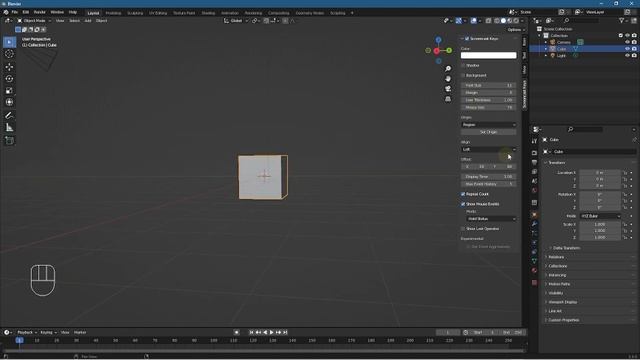Select the Select Box tool
This screenshot has height=360, width=640.
tap(9, 42)
